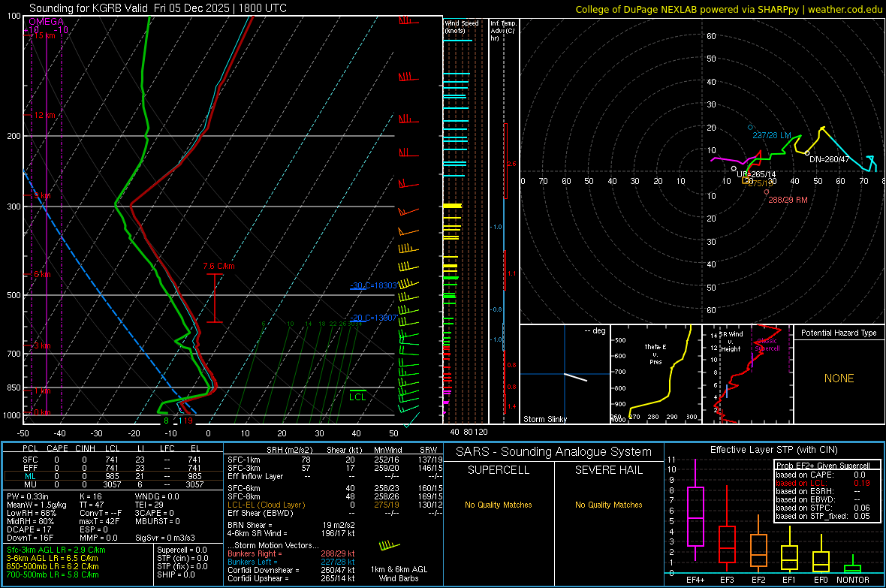
Task: Select the SFC parcel row
Action: (113, 460)
